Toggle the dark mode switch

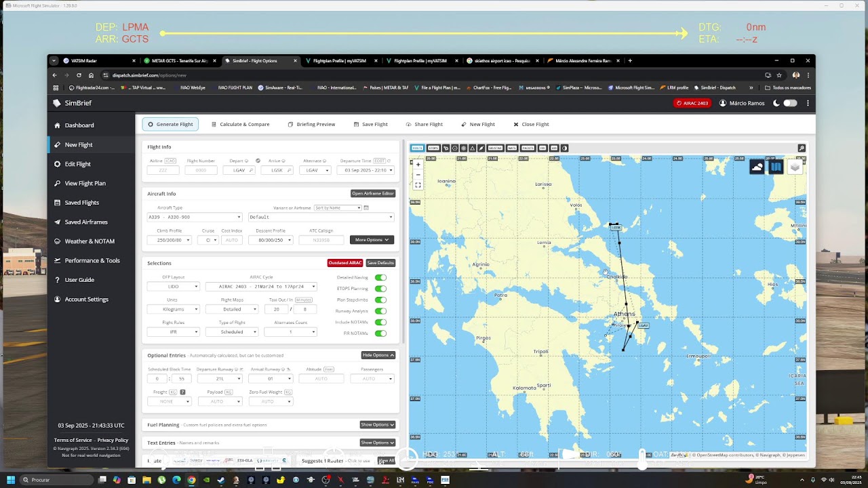(790, 103)
